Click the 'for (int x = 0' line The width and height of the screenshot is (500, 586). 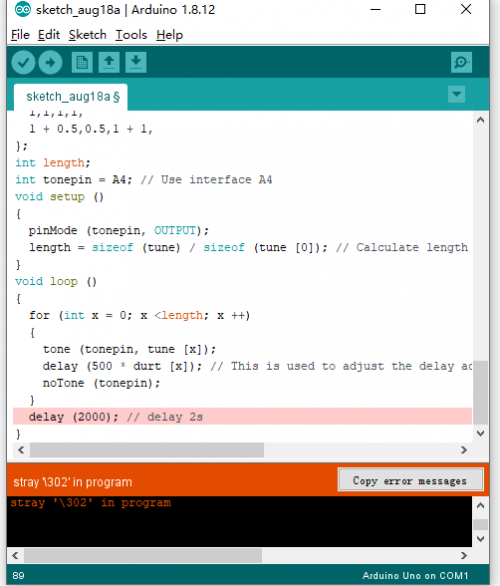(x=139, y=315)
